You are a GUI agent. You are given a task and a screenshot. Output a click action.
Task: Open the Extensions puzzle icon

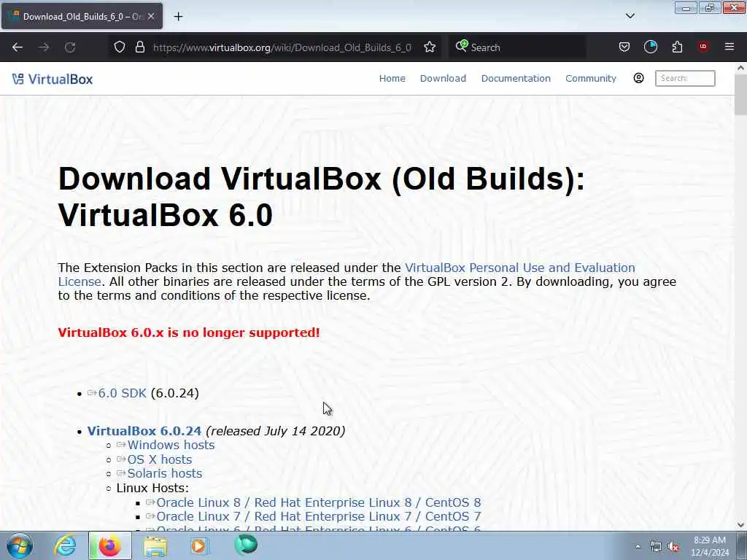coord(677,47)
